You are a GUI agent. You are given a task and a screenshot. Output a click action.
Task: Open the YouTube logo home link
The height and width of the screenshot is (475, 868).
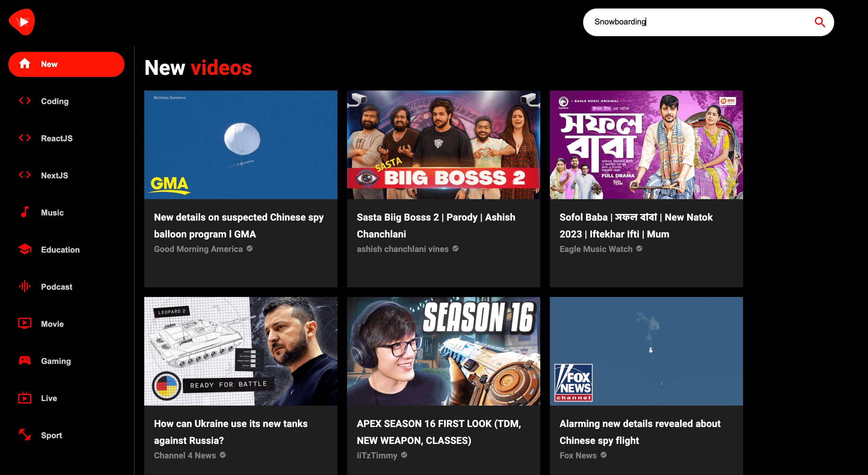click(x=21, y=22)
